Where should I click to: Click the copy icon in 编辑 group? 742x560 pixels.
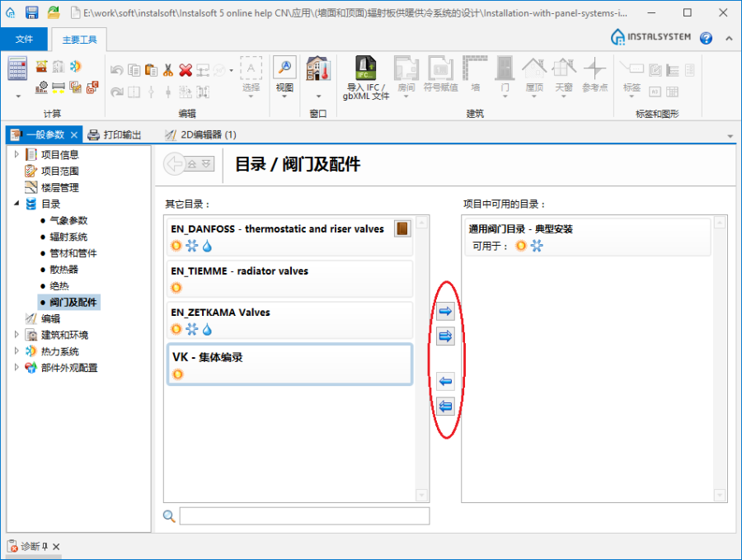click(134, 70)
